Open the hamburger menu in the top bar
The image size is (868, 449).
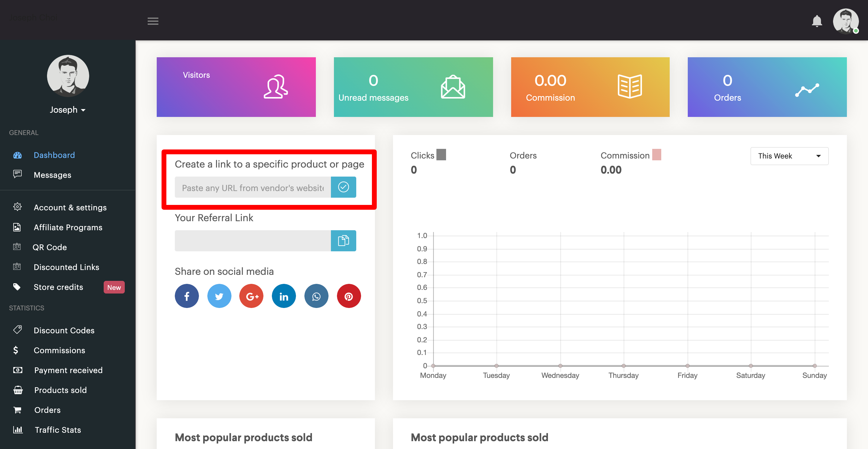pos(153,21)
